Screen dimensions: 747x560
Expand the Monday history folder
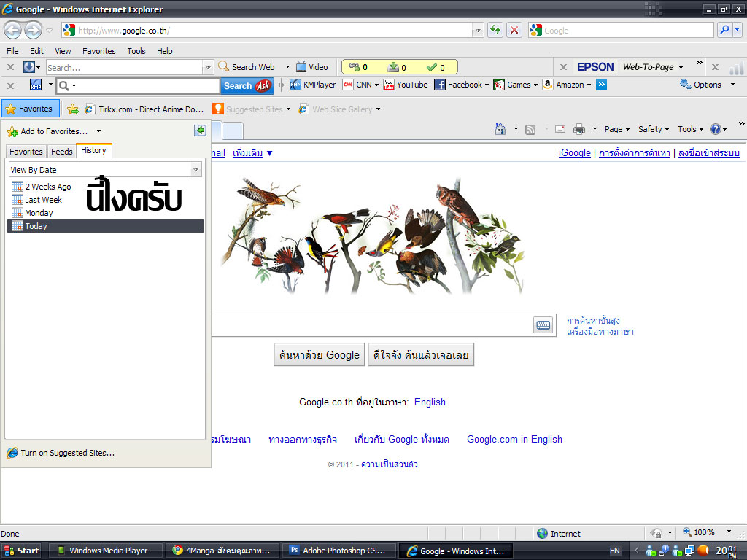coord(32,213)
